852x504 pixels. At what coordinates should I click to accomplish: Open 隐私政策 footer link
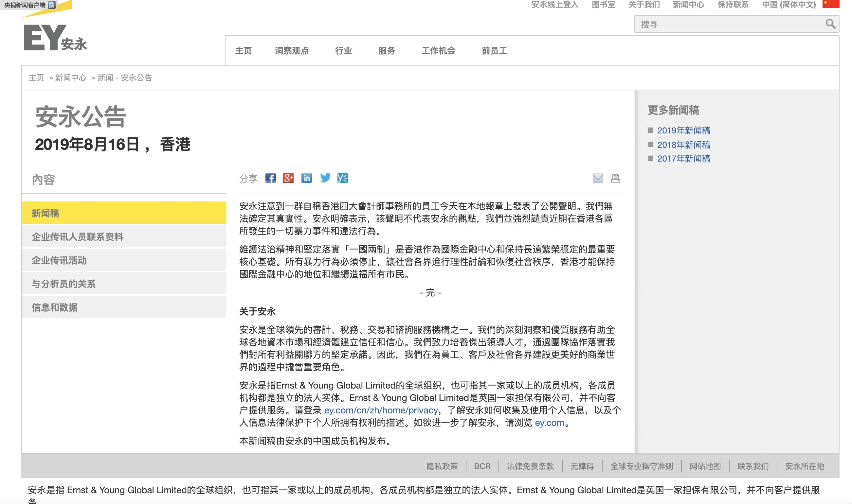[442, 466]
